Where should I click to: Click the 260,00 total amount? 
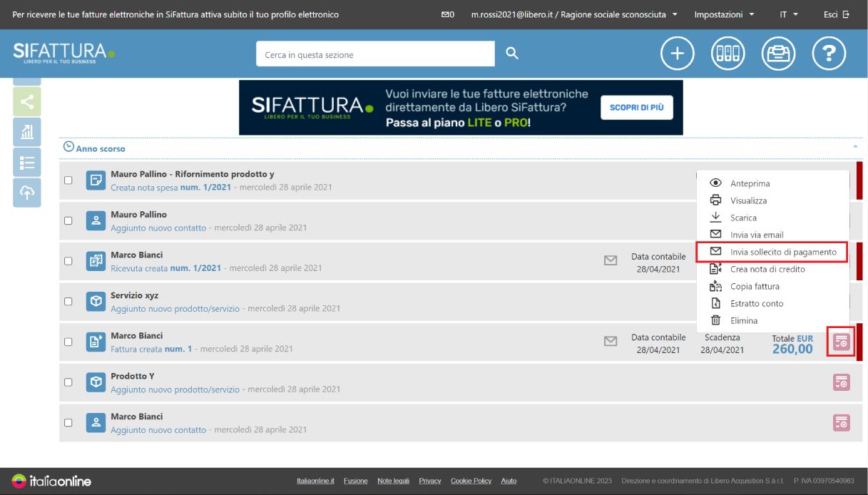pos(792,349)
